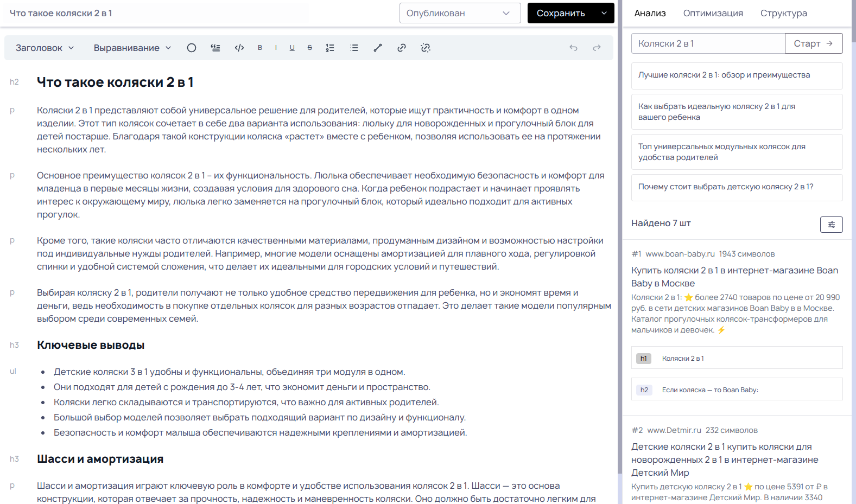Insert code block with code icon
Screen dimensions: 856x504
239,48
